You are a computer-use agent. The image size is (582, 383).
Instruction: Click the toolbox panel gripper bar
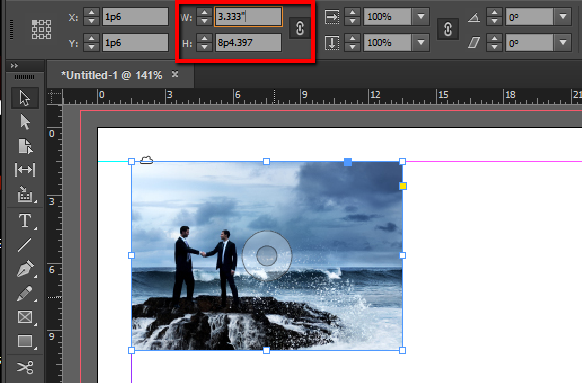click(x=24, y=77)
